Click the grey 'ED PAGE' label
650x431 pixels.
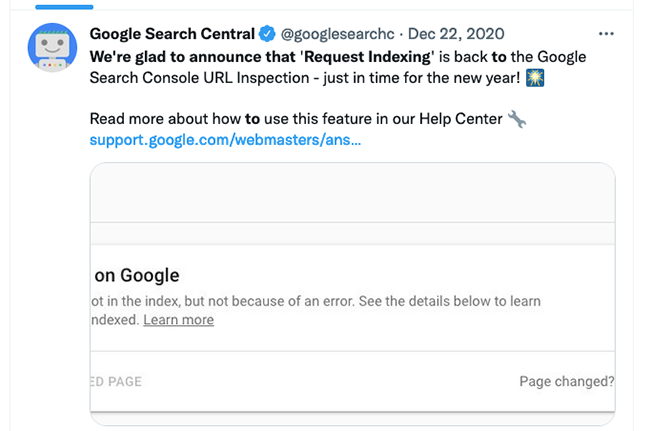[x=116, y=381]
